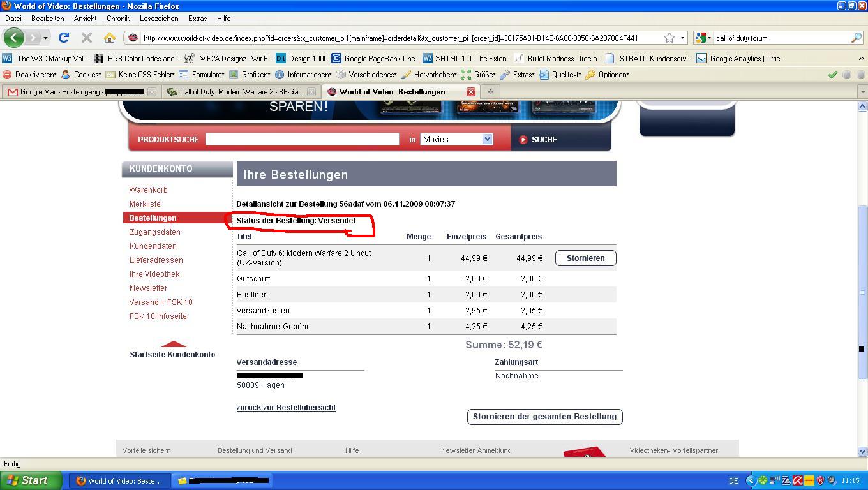Show more bookmarks with the chevron
Image resolution: width=868 pixels, height=490 pixels.
click(x=861, y=58)
